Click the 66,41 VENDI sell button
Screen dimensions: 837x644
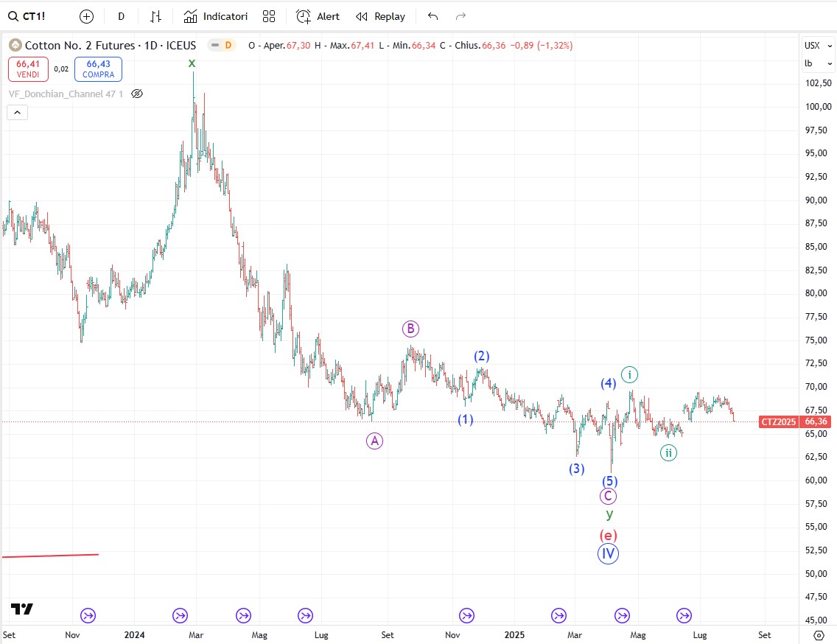point(28,69)
